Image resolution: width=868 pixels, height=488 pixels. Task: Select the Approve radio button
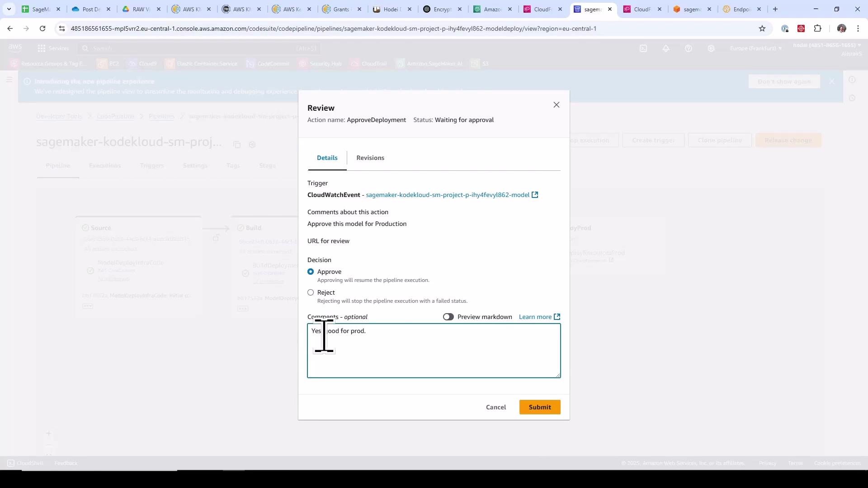311,272
